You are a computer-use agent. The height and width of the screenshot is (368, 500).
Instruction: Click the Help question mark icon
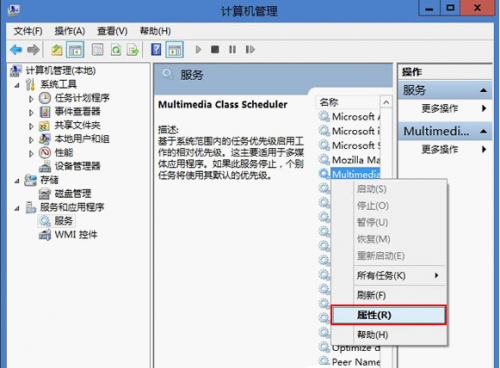[156, 50]
